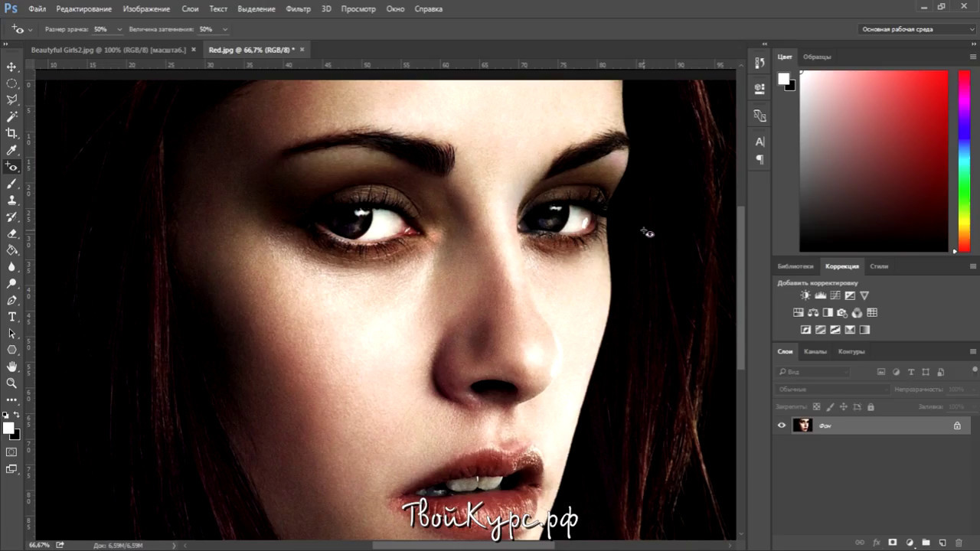Select the Crop tool in the toolbar
980x551 pixels.
(11, 133)
